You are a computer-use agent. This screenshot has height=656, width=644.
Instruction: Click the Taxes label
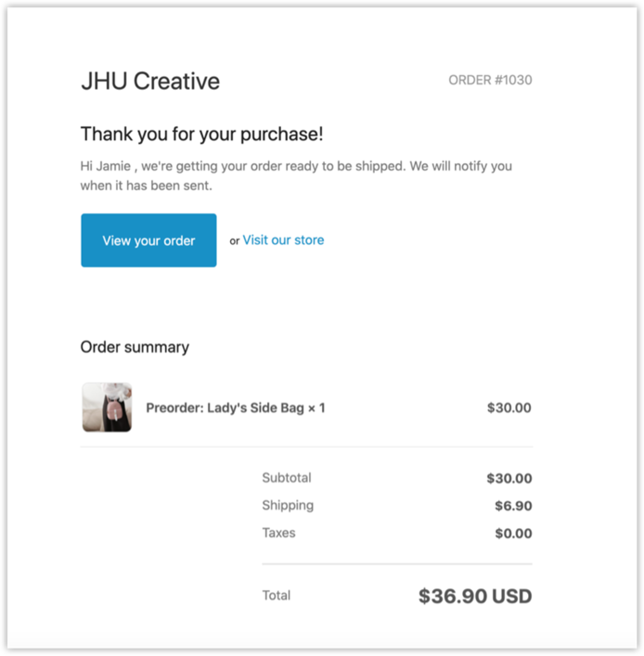point(279,533)
